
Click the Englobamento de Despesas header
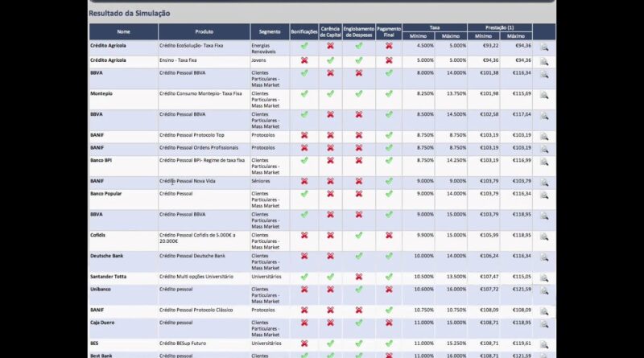pyautogui.click(x=359, y=31)
